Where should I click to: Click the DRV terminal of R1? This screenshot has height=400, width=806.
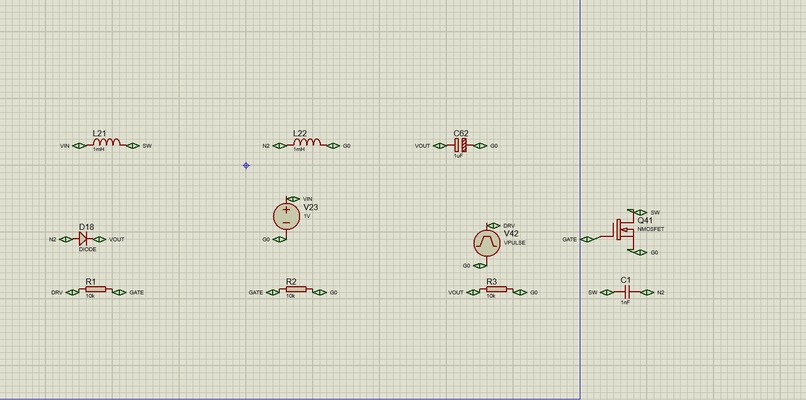pyautogui.click(x=72, y=293)
